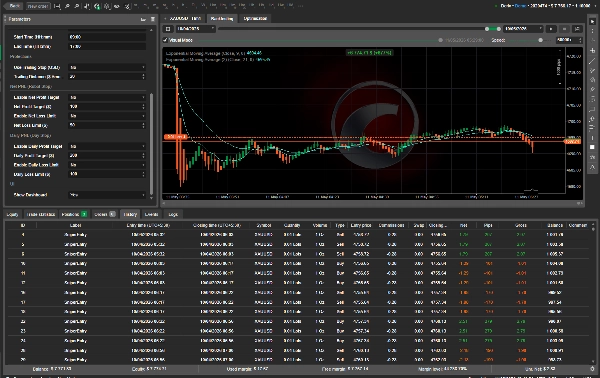Adjust the Speed slider handle
The image size is (600, 378).
(540, 40)
